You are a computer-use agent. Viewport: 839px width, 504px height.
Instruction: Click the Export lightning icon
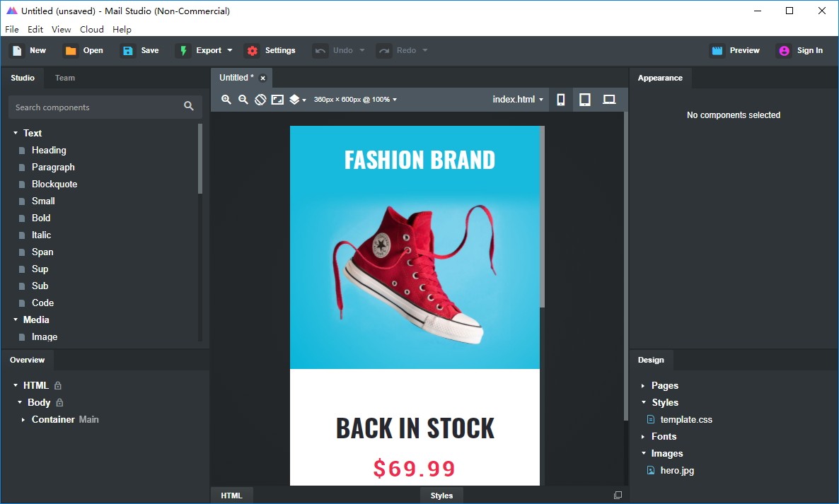point(183,51)
